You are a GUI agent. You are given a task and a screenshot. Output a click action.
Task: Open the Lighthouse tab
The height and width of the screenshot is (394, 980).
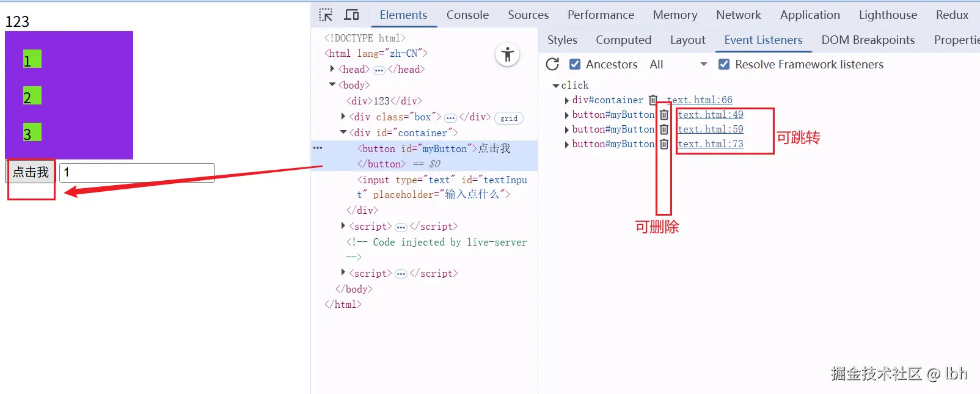[x=888, y=15]
